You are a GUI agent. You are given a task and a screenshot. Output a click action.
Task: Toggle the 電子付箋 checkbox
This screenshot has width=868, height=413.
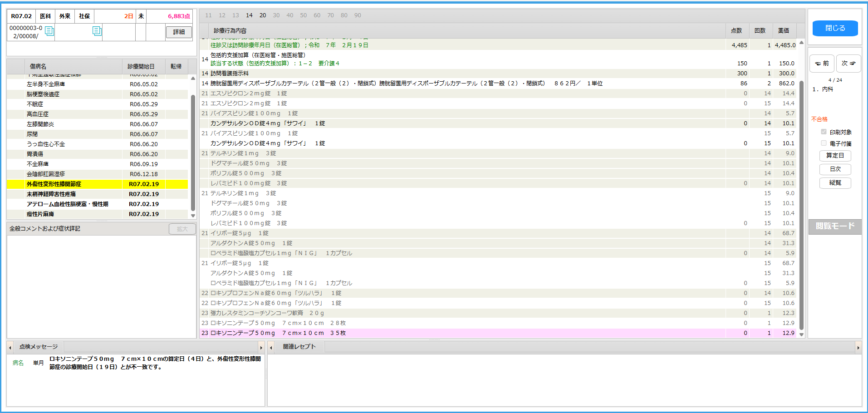point(824,143)
